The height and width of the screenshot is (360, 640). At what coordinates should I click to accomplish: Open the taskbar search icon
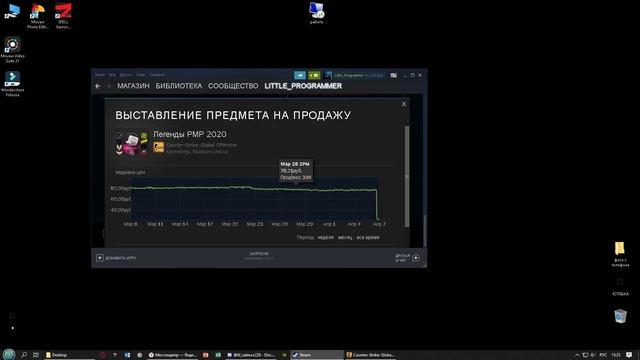[24, 355]
